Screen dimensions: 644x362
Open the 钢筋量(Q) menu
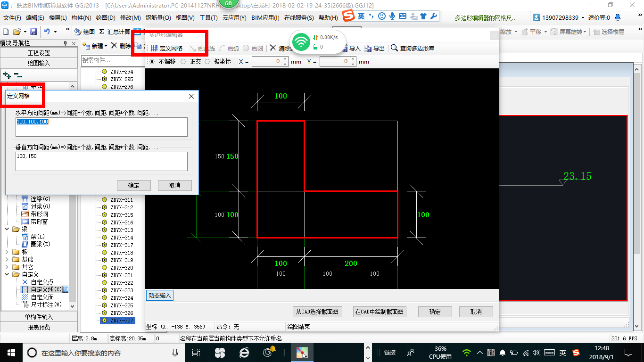[158, 17]
